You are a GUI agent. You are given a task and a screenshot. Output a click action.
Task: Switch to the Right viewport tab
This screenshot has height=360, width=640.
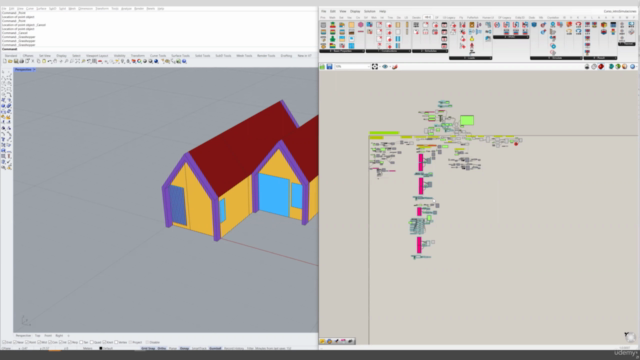point(59,336)
